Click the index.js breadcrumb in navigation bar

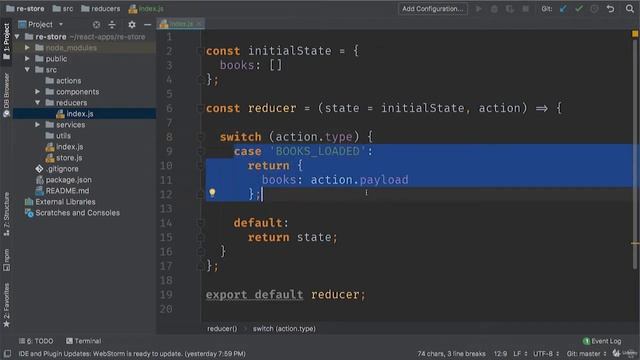(x=146, y=9)
